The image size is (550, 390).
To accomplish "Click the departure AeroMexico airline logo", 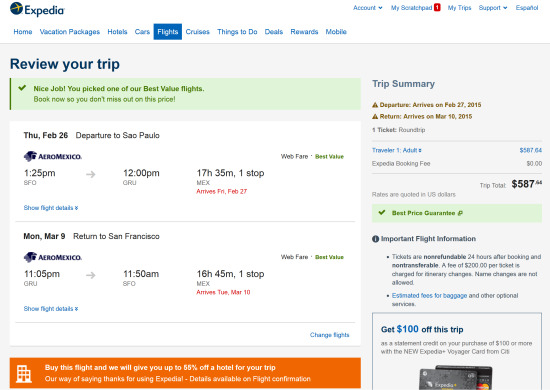I will click(53, 156).
